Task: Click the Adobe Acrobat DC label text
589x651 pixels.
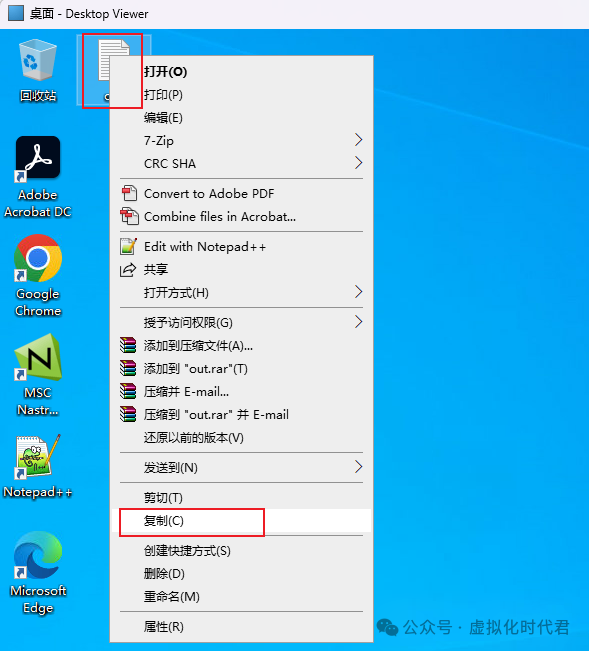Action: tap(38, 203)
